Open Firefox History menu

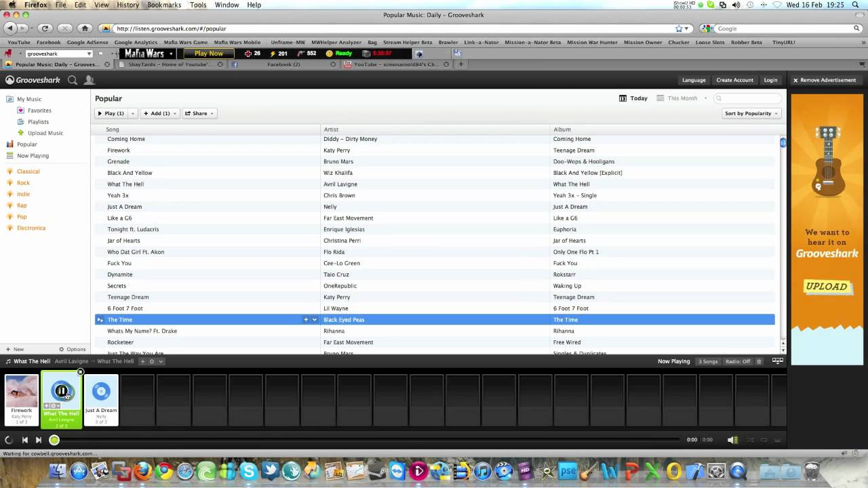[x=127, y=5]
